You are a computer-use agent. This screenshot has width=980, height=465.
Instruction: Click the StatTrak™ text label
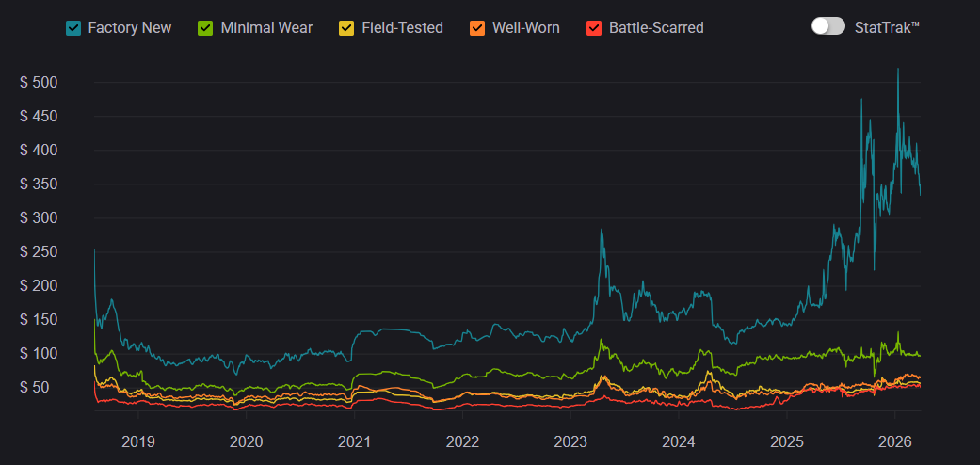886,27
